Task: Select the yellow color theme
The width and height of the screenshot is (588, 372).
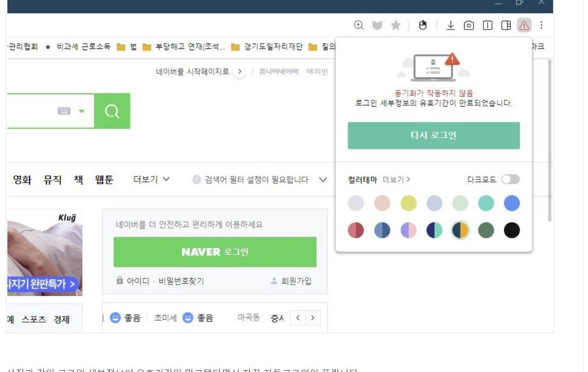Action: [x=409, y=203]
